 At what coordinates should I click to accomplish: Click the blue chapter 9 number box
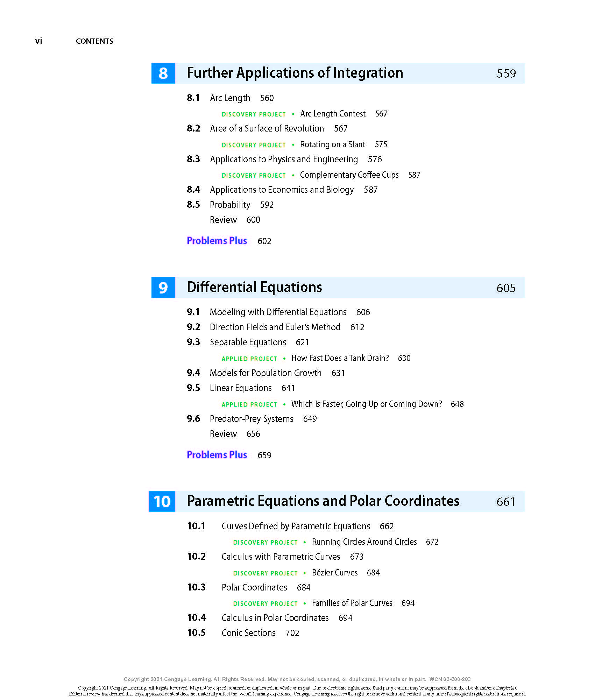click(x=163, y=288)
